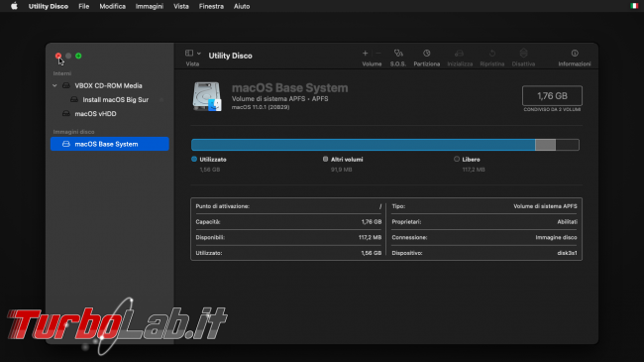The width and height of the screenshot is (644, 362).
Task: Click the Capacità row value
Action: click(372, 222)
